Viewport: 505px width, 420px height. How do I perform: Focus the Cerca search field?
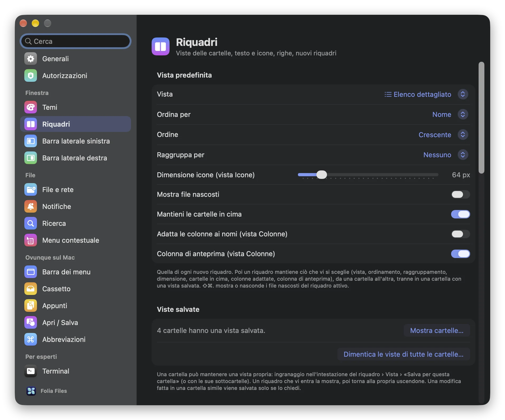[76, 41]
